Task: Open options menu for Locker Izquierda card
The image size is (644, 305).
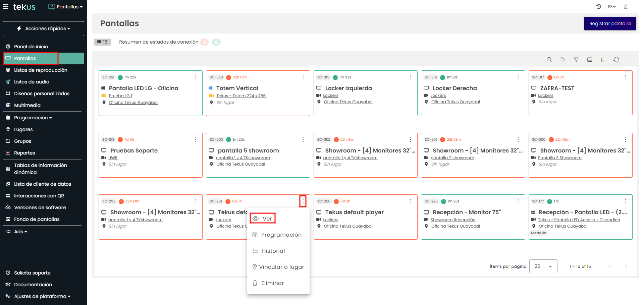Action: click(x=410, y=77)
